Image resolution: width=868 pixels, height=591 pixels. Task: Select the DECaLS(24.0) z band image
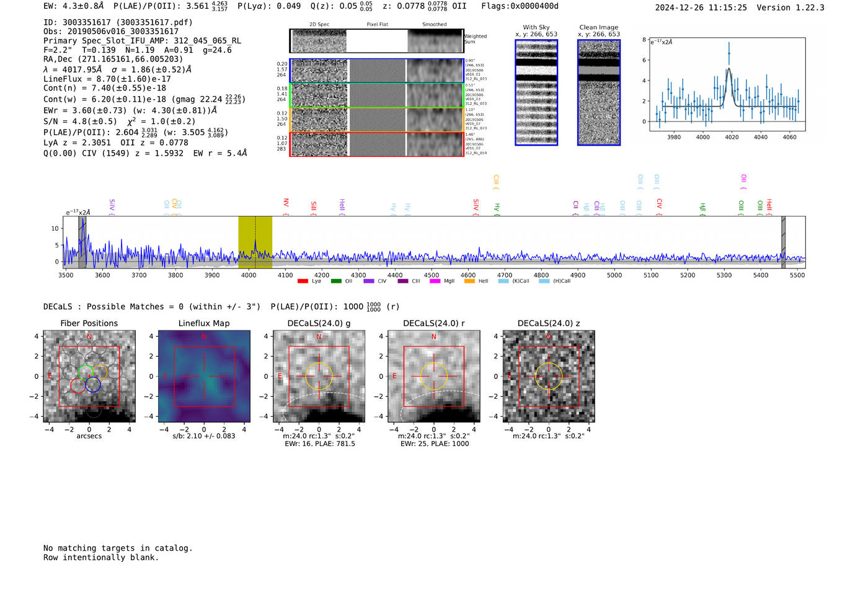(x=549, y=376)
